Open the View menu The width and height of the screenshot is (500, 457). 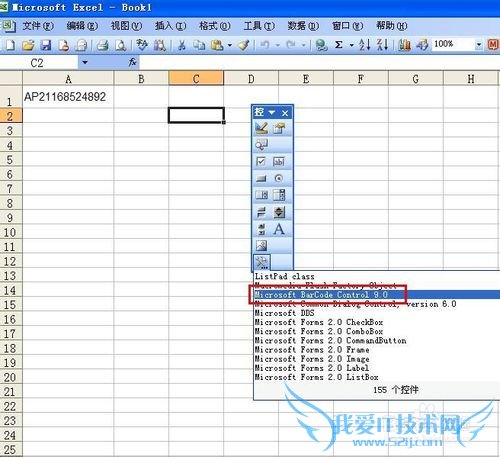click(x=126, y=26)
